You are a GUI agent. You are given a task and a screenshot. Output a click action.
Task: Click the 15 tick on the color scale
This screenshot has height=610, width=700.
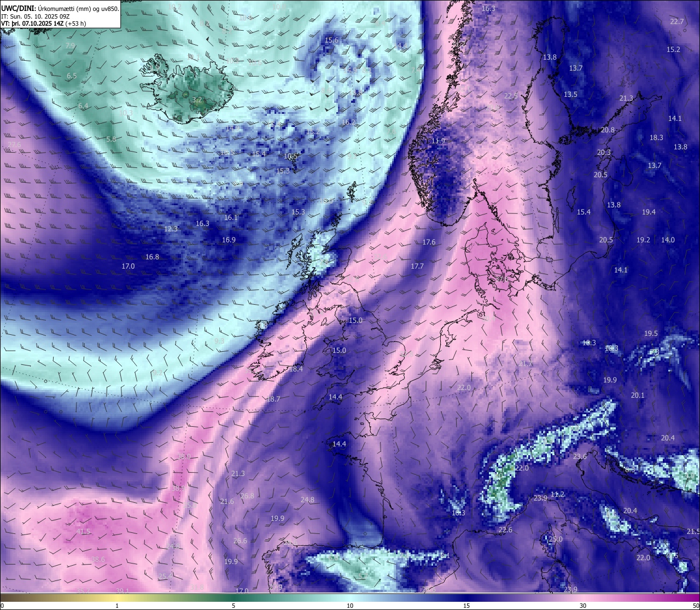pyautogui.click(x=466, y=606)
